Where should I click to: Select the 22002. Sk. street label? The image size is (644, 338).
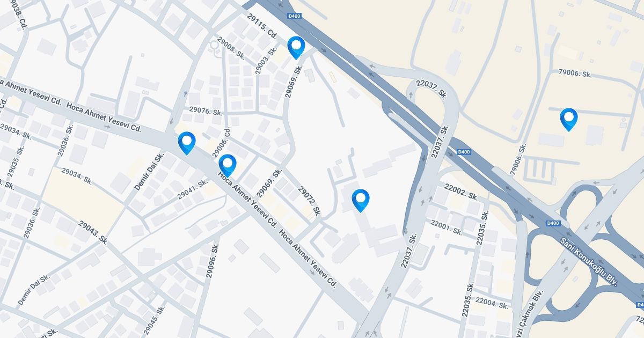coord(461,192)
